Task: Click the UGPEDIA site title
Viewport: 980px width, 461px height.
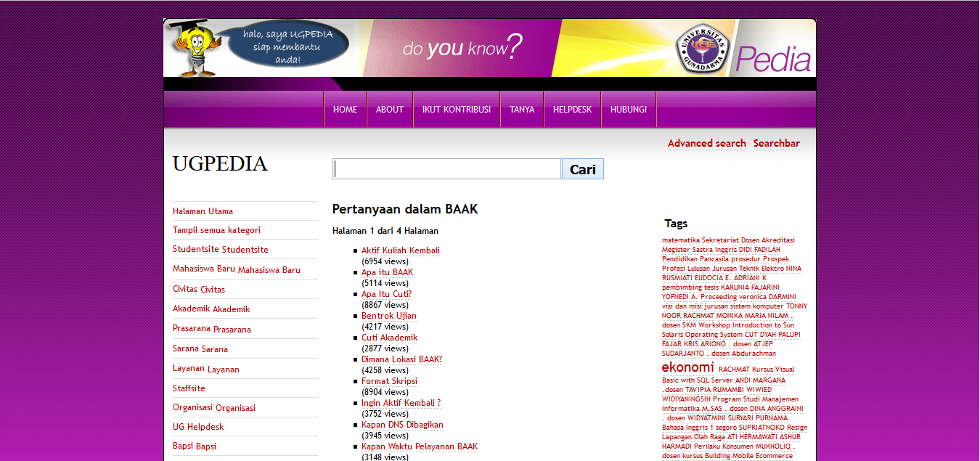Action: pyautogui.click(x=220, y=163)
